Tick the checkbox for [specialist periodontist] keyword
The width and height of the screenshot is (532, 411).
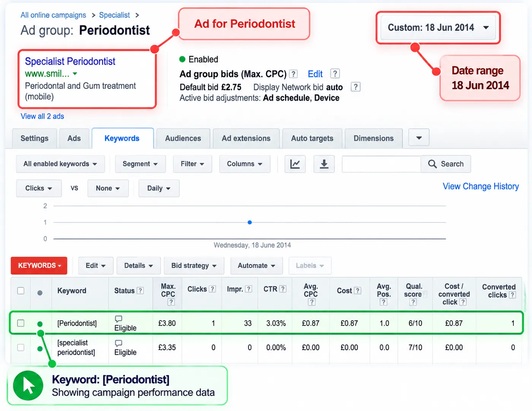coord(21,348)
